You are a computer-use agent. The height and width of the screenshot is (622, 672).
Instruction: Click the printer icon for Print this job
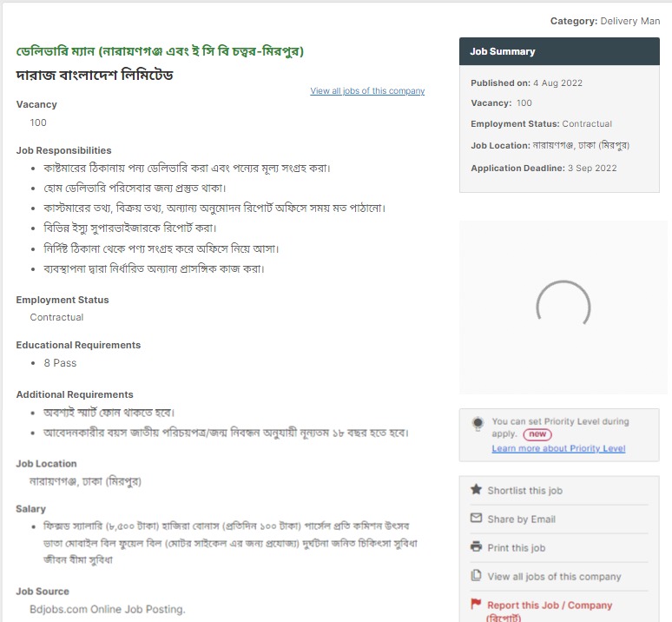point(476,546)
